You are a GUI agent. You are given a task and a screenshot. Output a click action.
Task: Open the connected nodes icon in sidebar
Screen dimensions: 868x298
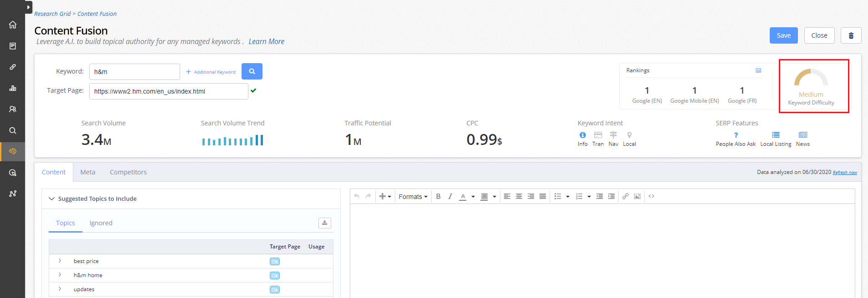pos(13,194)
